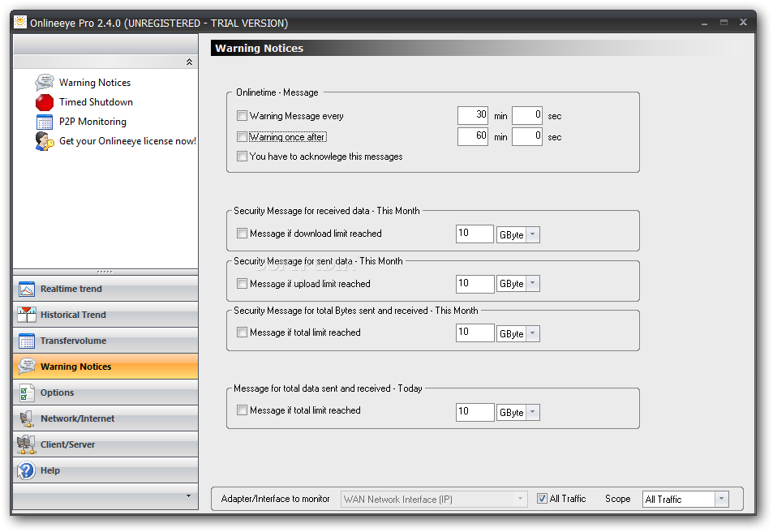Click Get your Onlineeye license now
Screen dimensions: 773x532
127,141
